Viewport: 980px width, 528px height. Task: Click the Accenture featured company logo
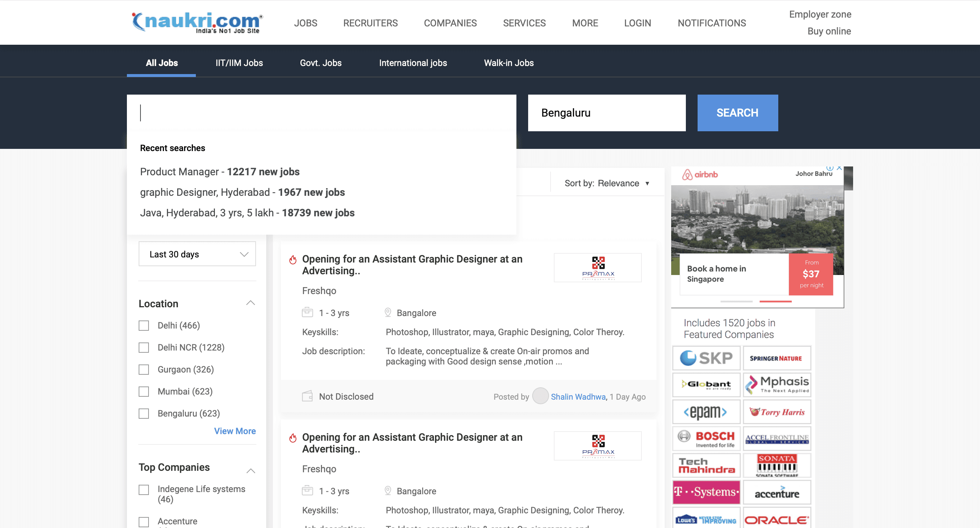tap(776, 492)
